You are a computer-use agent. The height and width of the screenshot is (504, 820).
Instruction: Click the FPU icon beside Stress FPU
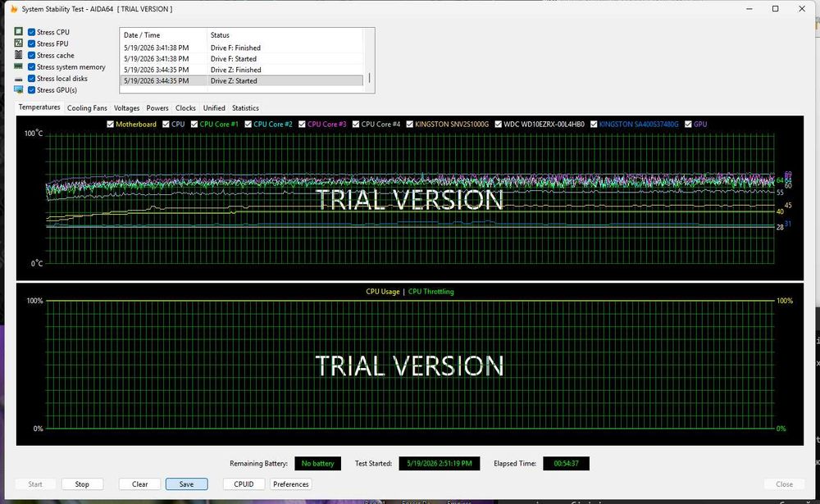click(18, 43)
